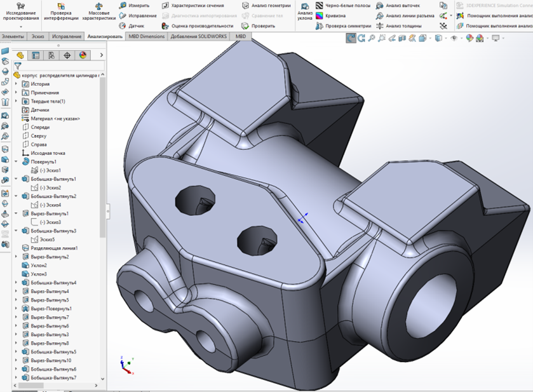Open Анализ уклона draft analysis
The image size is (533, 392).
(305, 11)
